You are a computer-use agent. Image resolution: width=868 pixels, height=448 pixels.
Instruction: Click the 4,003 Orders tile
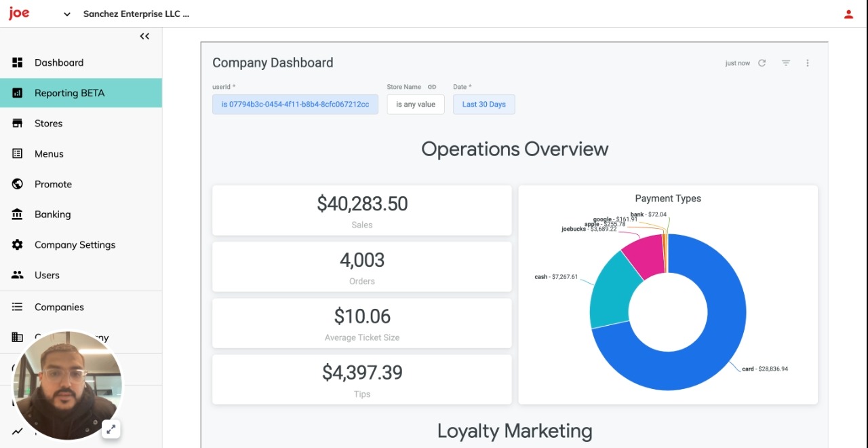(x=362, y=267)
